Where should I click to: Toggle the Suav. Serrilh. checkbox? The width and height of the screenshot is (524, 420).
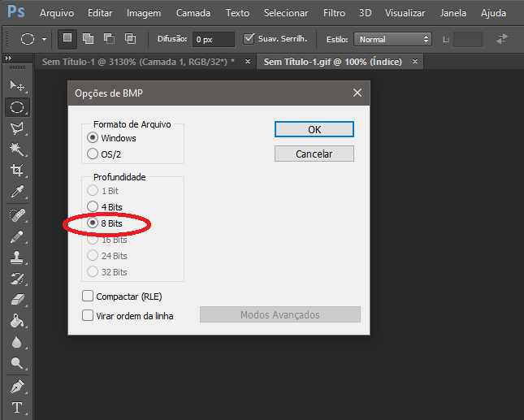point(249,39)
